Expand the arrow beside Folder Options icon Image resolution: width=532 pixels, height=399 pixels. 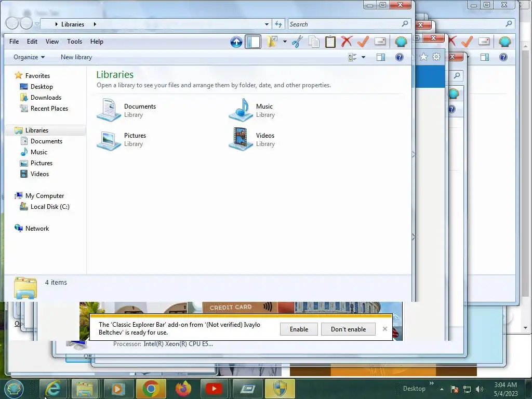click(x=285, y=42)
